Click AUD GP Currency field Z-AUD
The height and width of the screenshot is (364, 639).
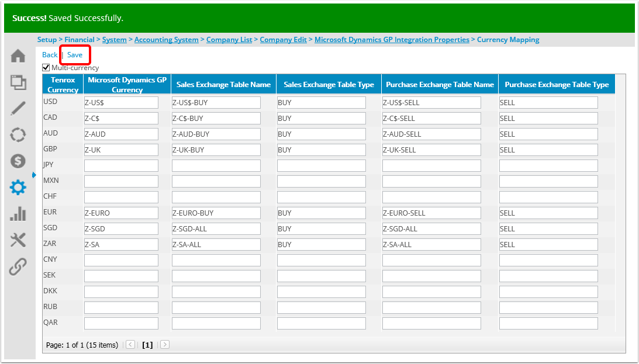pyautogui.click(x=121, y=134)
